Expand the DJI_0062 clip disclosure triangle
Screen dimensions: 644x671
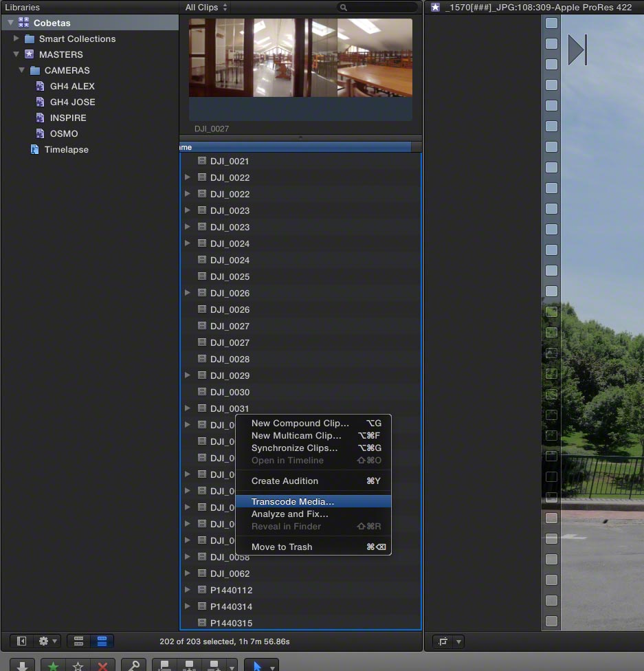click(188, 573)
